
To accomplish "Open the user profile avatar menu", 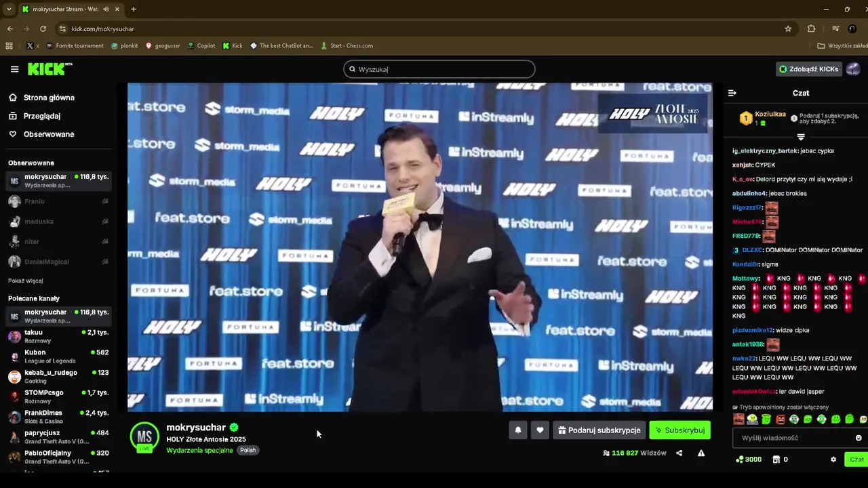I will tap(853, 69).
